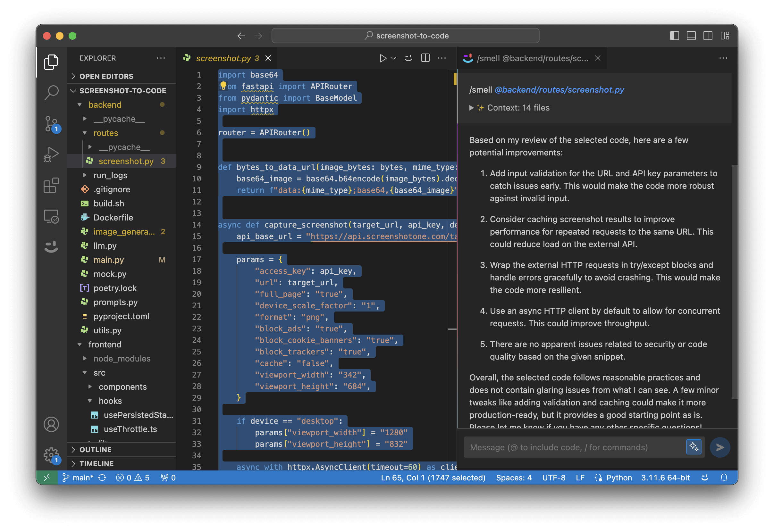Screen dimensions: 774x532
Task: Collapse the SCREENSHOT-TO-CODE section
Action: tap(122, 91)
